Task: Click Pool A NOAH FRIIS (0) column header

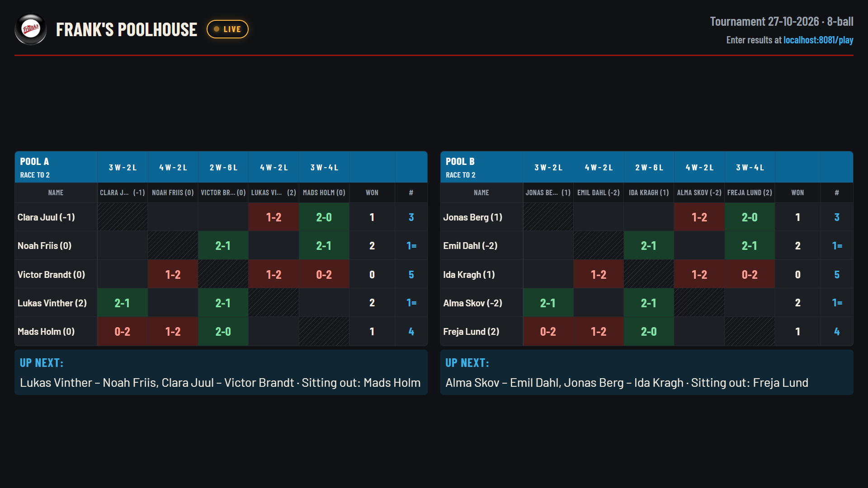Action: pos(173,192)
